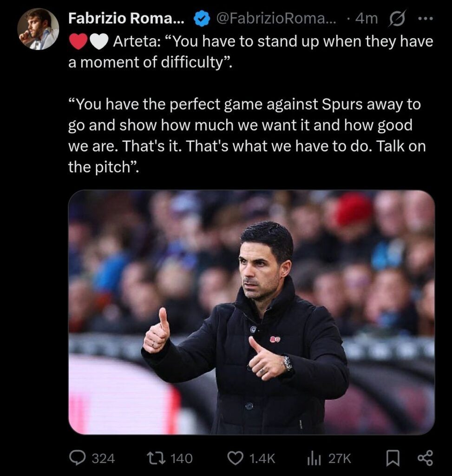The width and height of the screenshot is (452, 476).
Task: Click the 140 reposts count
Action: [x=181, y=459]
